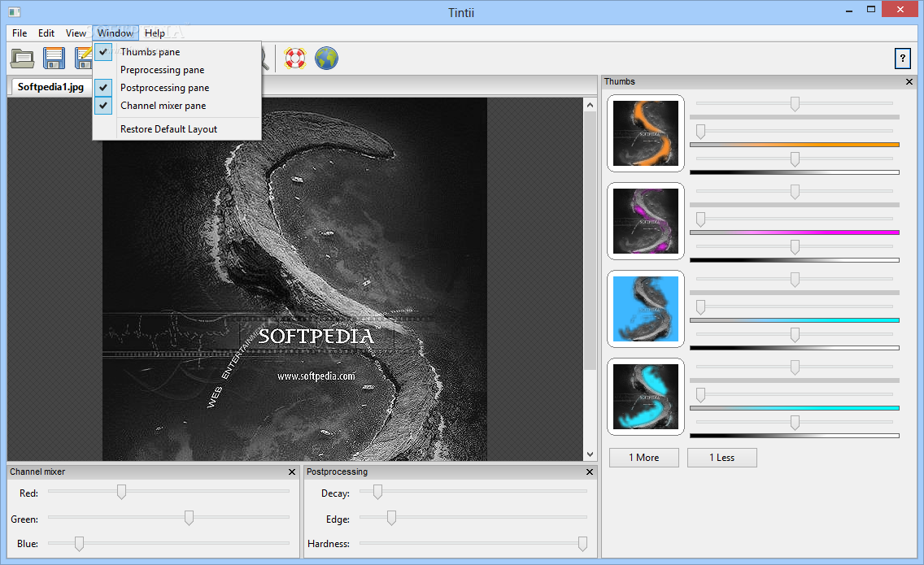Click the 1 Less button
Viewport: 924px width, 565px height.
point(722,458)
